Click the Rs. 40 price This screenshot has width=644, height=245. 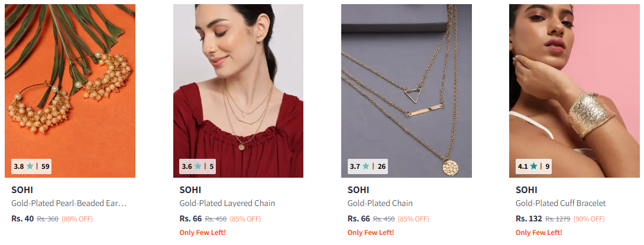coord(22,219)
